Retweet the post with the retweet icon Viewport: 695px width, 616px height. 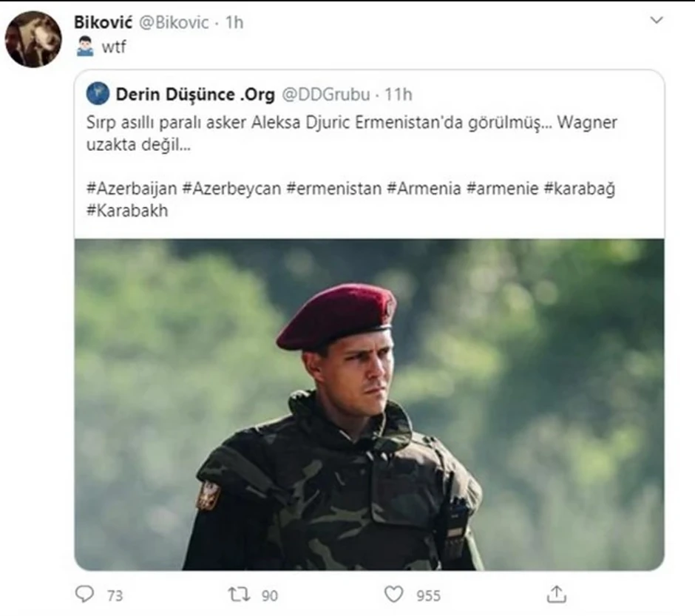coord(237,594)
